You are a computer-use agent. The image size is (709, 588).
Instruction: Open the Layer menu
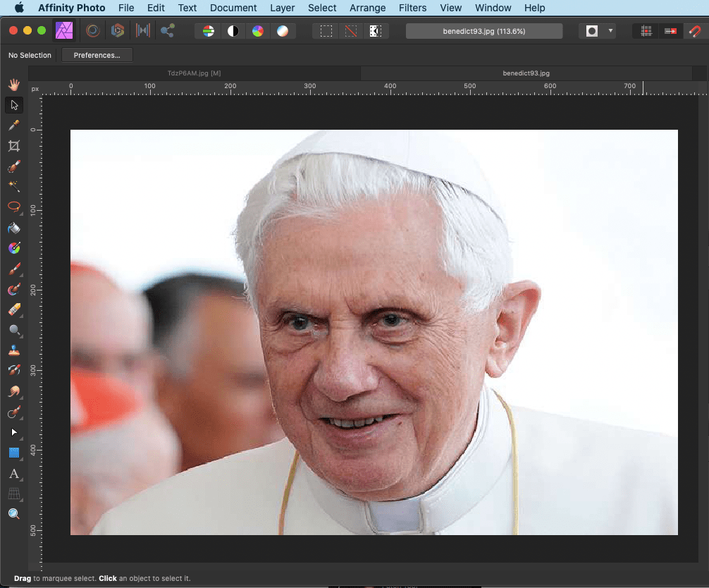point(282,8)
